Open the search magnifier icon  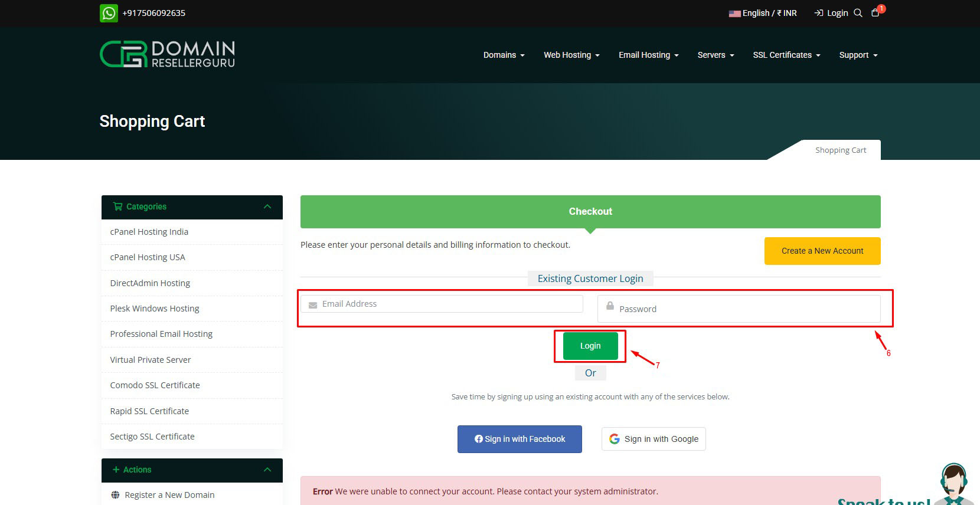[x=858, y=13]
